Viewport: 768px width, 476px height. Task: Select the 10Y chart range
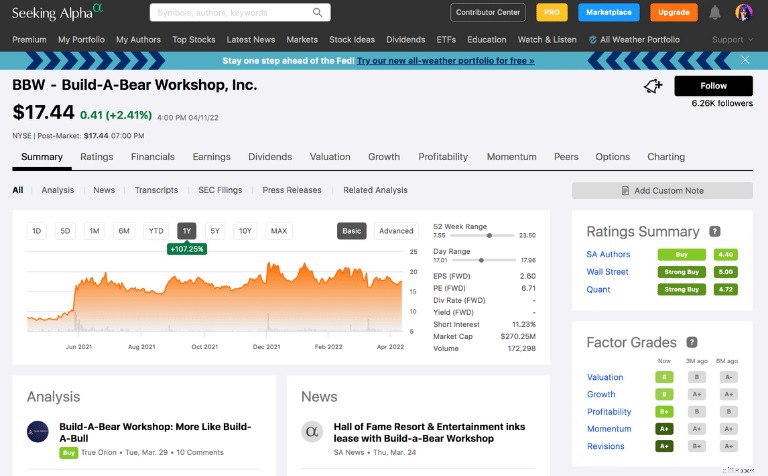coord(245,231)
